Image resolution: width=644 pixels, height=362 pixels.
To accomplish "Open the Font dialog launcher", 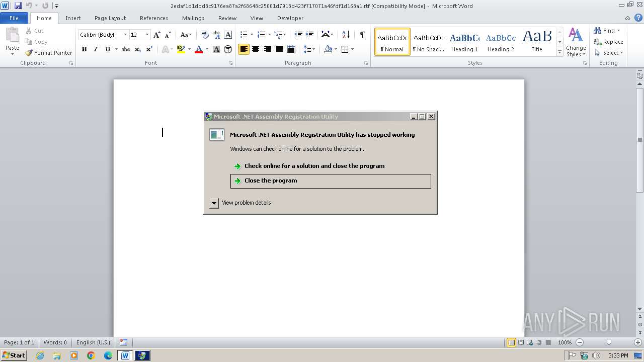I will coord(230,63).
